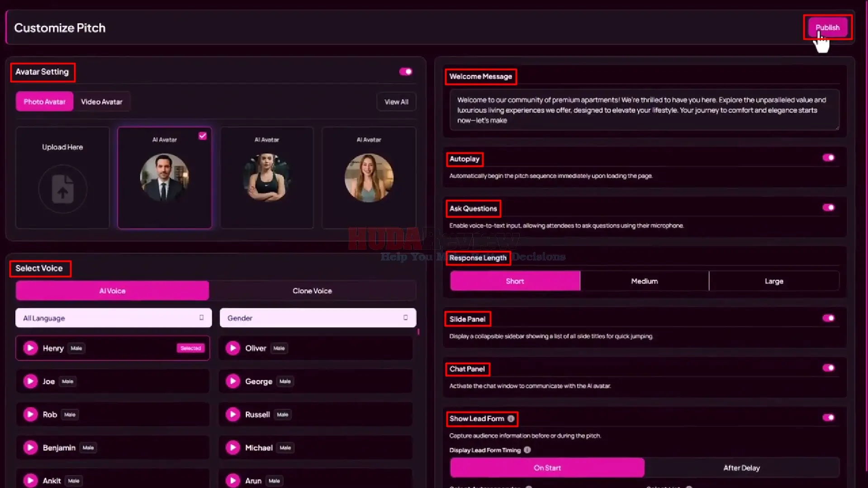The image size is (868, 488).
Task: Play the Ankit voice sample
Action: [30, 480]
